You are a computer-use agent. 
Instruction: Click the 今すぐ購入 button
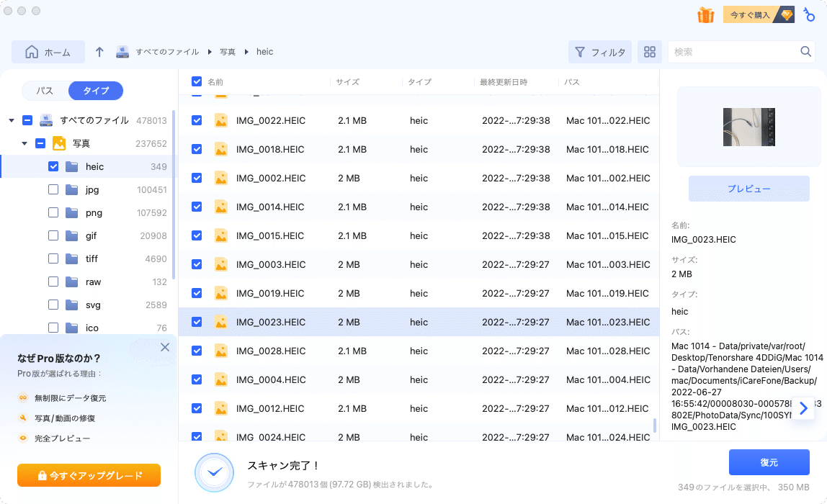coord(759,15)
